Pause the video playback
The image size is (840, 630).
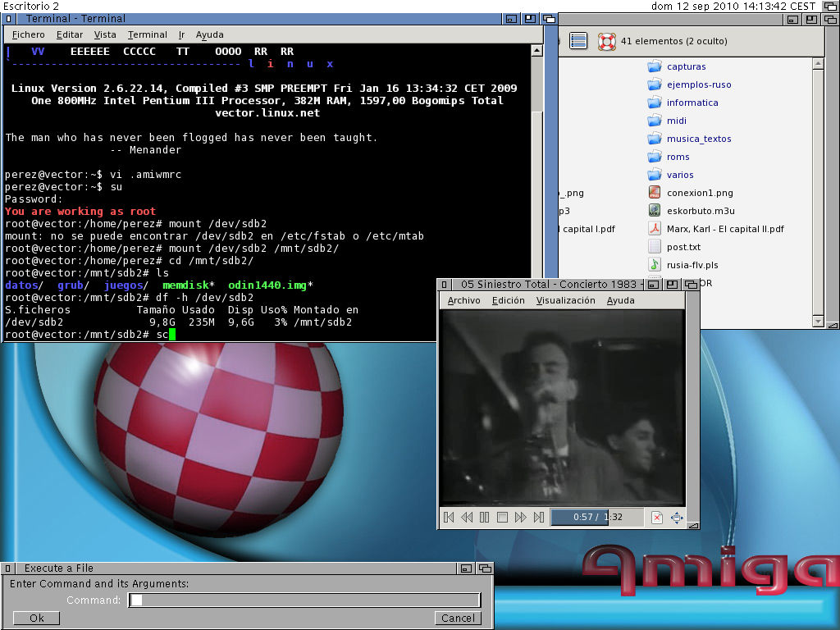pos(484,517)
